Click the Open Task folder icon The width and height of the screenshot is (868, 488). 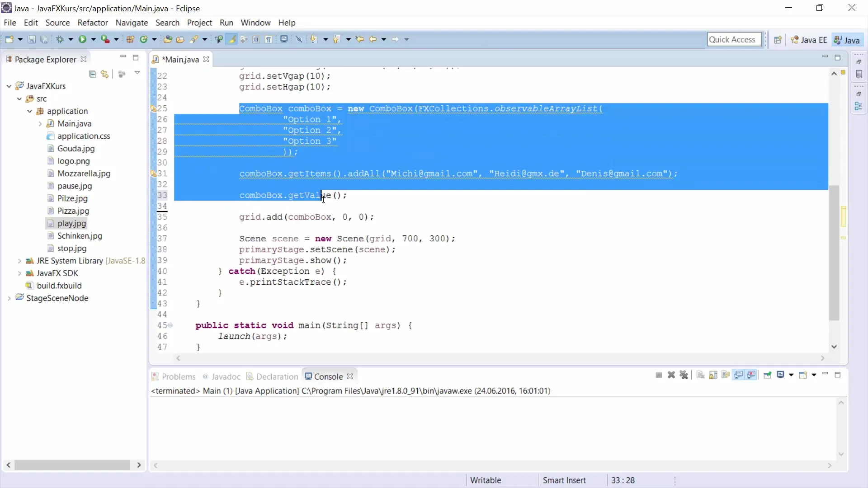180,39
